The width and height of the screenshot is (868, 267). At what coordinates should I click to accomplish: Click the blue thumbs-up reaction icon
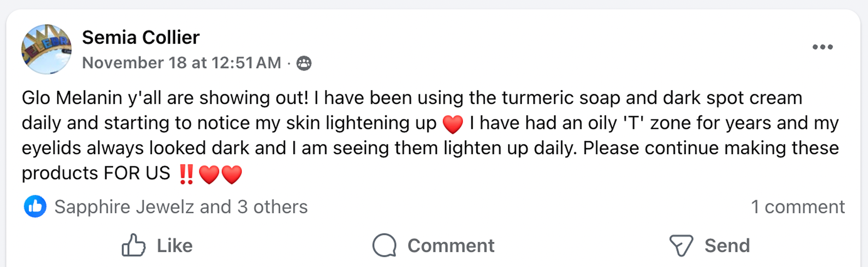click(x=35, y=206)
